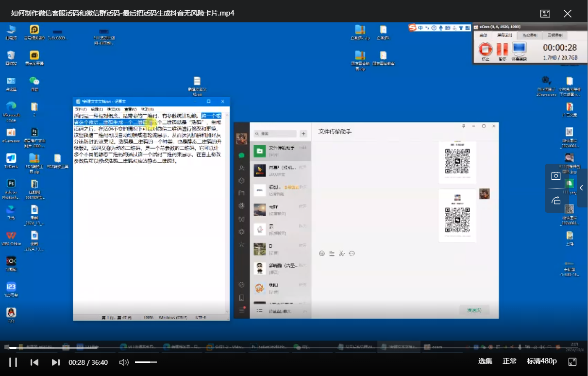588x376 pixels.
Task: Click the oCam pause recording icon
Action: (x=502, y=50)
